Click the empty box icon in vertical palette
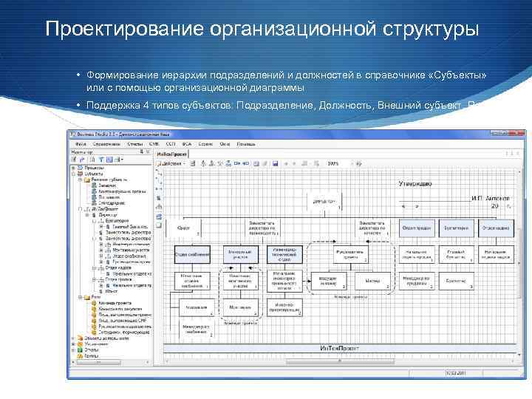The width and height of the screenshot is (532, 399). click(x=158, y=225)
